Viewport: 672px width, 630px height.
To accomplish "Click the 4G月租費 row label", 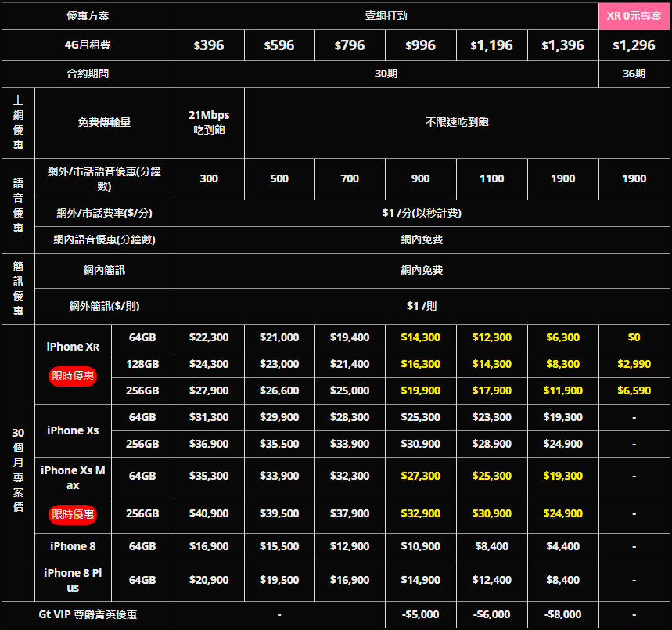I will (88, 45).
